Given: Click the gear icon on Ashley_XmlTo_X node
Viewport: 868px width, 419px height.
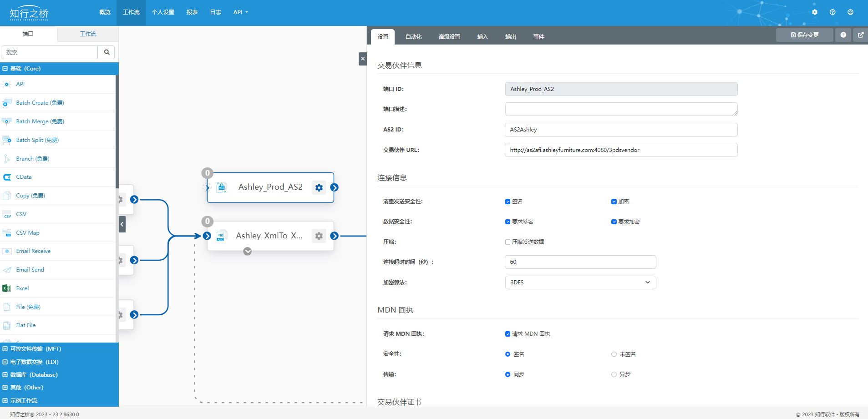Looking at the screenshot, I should [x=319, y=236].
